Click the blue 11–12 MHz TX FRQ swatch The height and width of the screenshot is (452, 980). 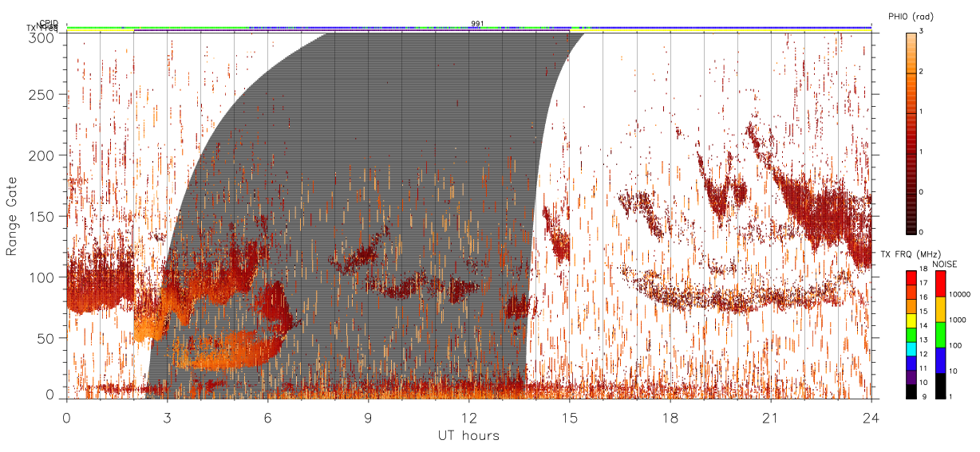click(x=911, y=363)
